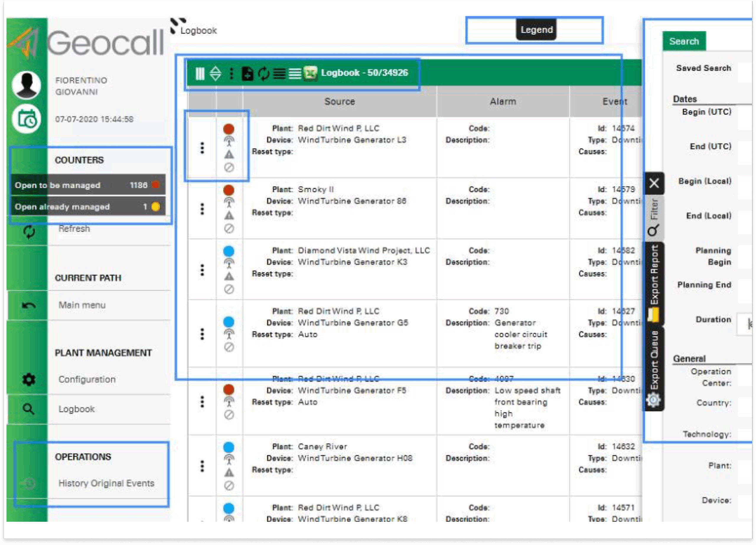The width and height of the screenshot is (756, 545).
Task: Click the blue status dot on Caney River row
Action: coord(229,447)
